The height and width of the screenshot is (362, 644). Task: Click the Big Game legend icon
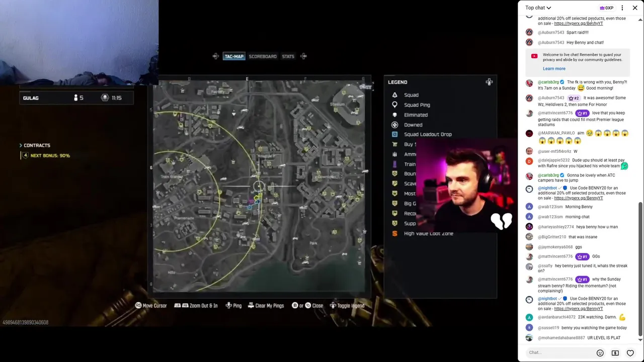(394, 204)
